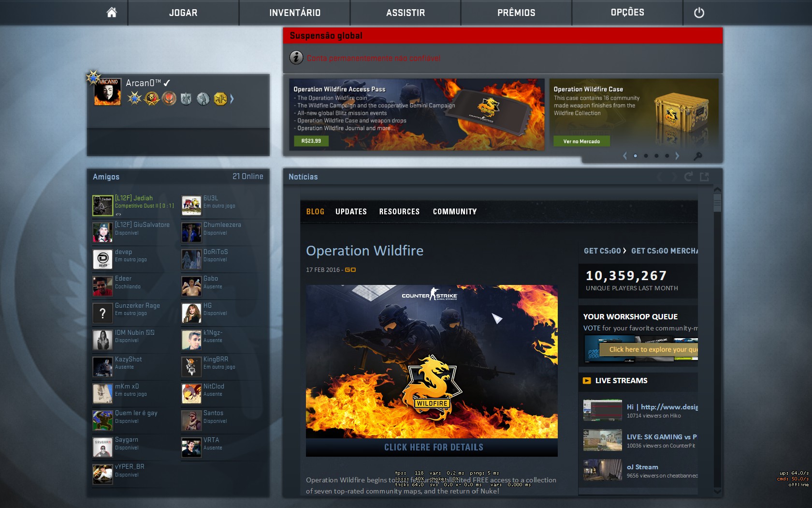The width and height of the screenshot is (812, 508).
Task: Switch to the RESOURCES tab
Action: [399, 212]
